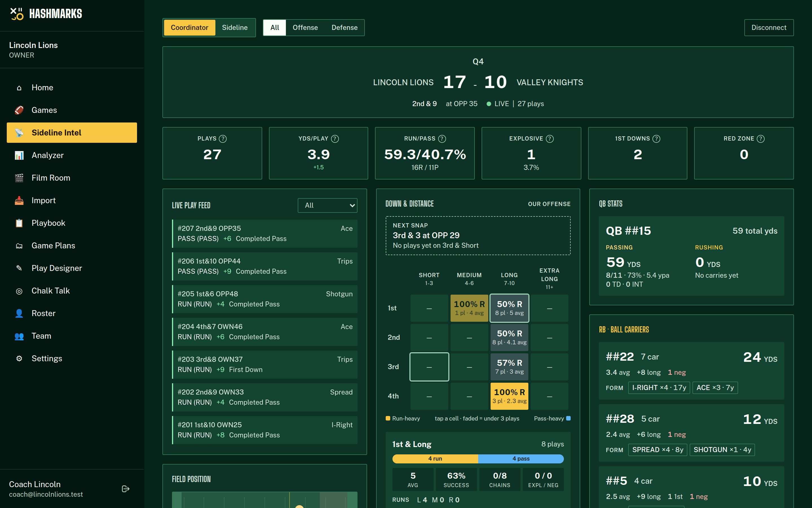Click the Roster person icon
This screenshot has height=508, width=812.
(19, 314)
